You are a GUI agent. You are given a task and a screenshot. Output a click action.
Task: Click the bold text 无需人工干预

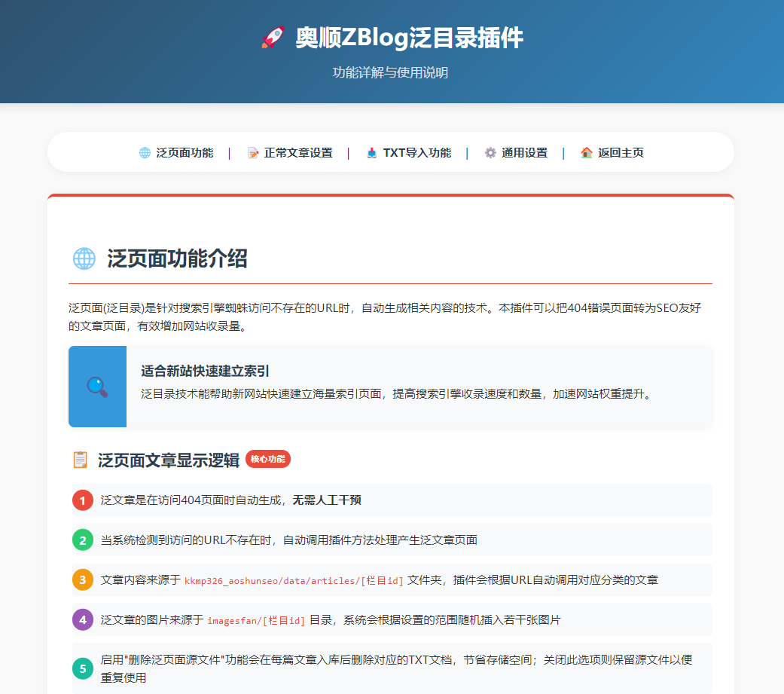click(x=327, y=500)
